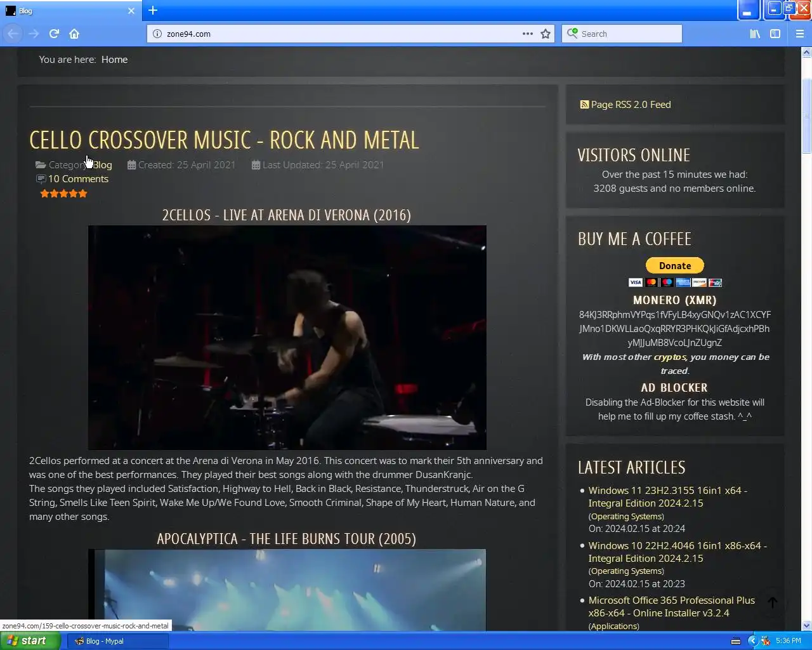
Task: Click the scroll-to-top arrow button
Action: (772, 603)
